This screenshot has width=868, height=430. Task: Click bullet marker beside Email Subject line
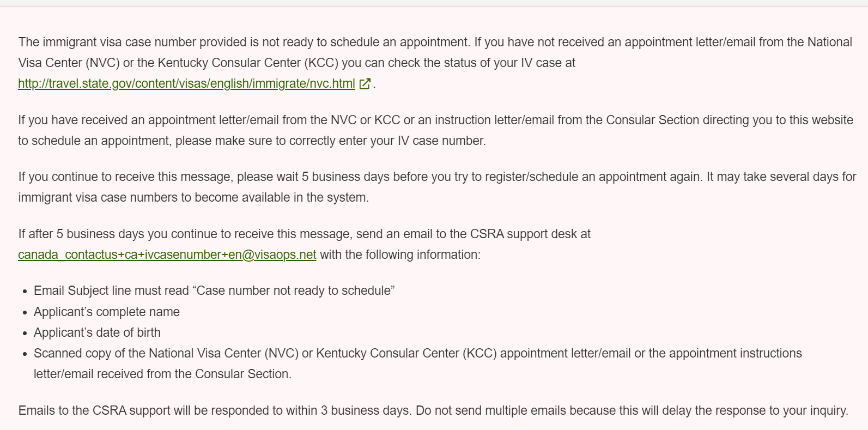(x=25, y=292)
